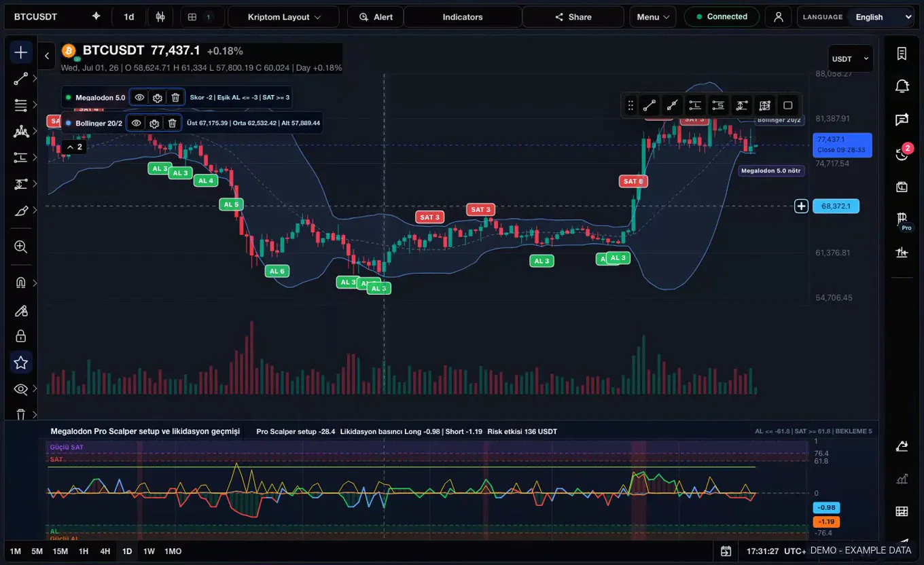Select the crosshair cursor tool
924x565 pixels.
pos(21,52)
